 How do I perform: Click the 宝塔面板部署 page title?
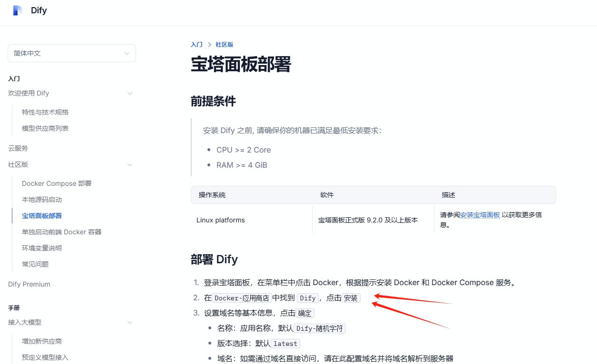[241, 64]
